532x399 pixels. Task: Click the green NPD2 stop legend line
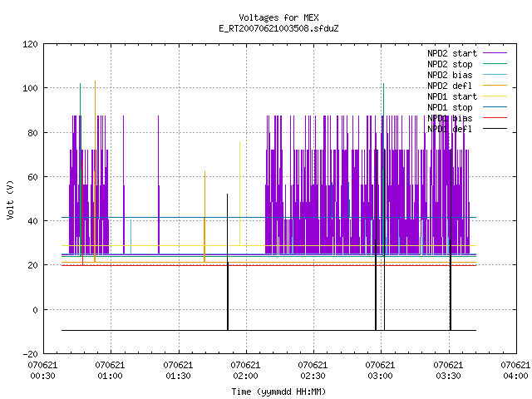pyautogui.click(x=495, y=64)
